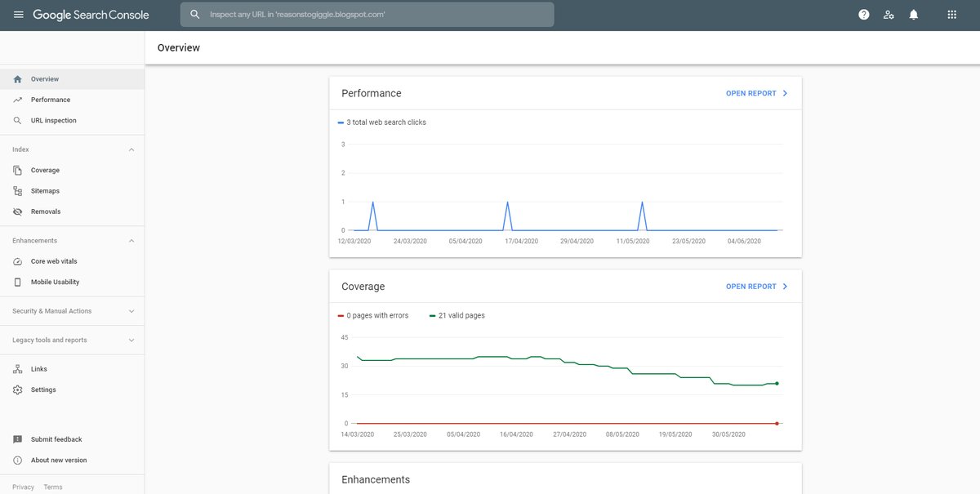The width and height of the screenshot is (980, 494).
Task: Open Links in sidebar
Action: tap(72, 369)
